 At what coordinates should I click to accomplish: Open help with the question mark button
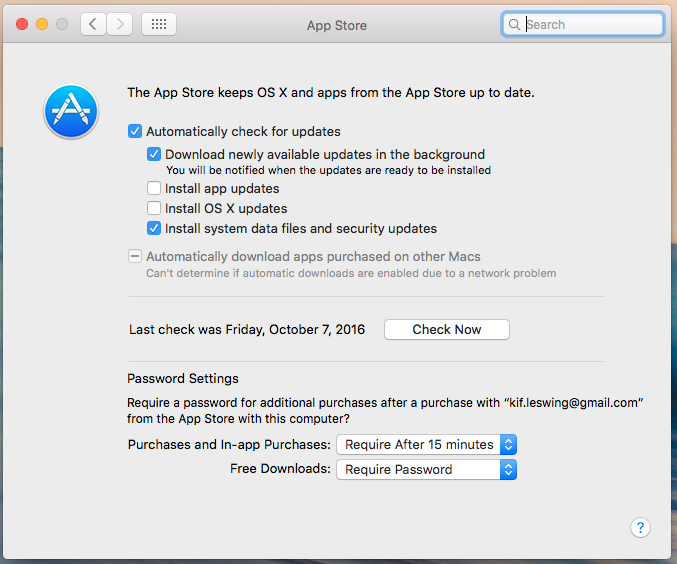point(640,527)
